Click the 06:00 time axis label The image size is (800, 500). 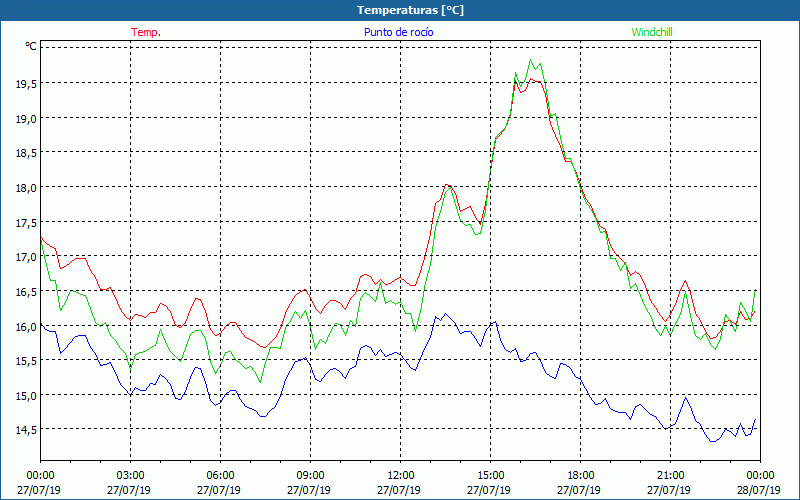(220, 476)
